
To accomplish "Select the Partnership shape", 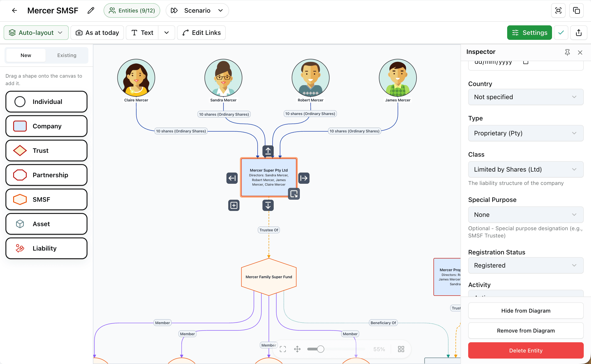I will (46, 175).
